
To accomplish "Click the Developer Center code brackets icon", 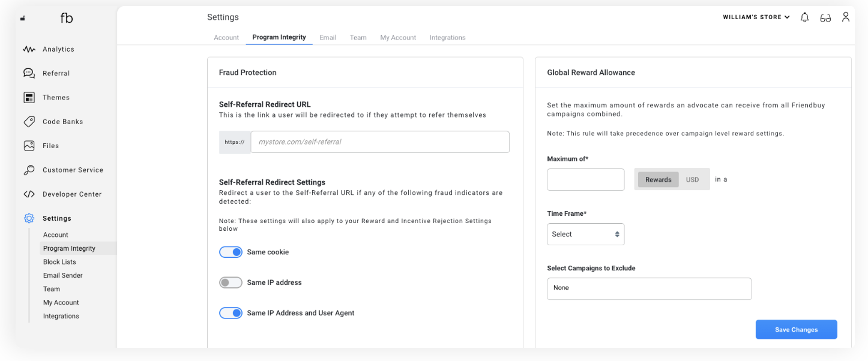I will point(29,194).
